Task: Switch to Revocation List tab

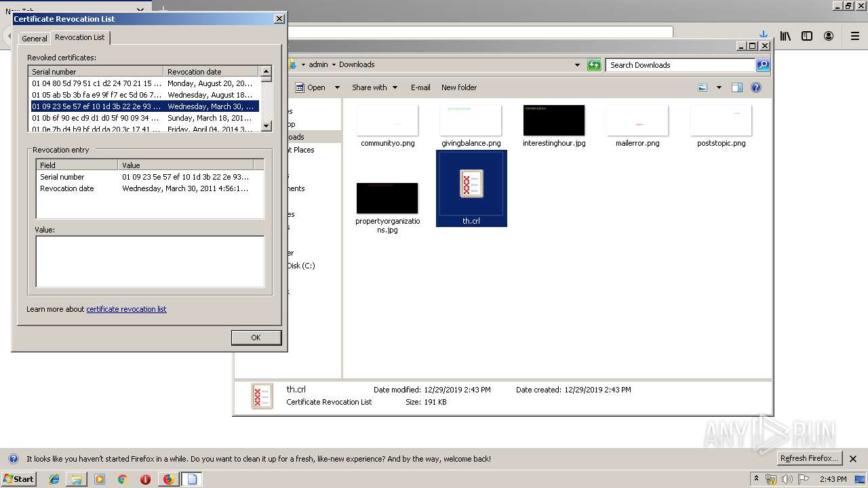Action: 80,37
